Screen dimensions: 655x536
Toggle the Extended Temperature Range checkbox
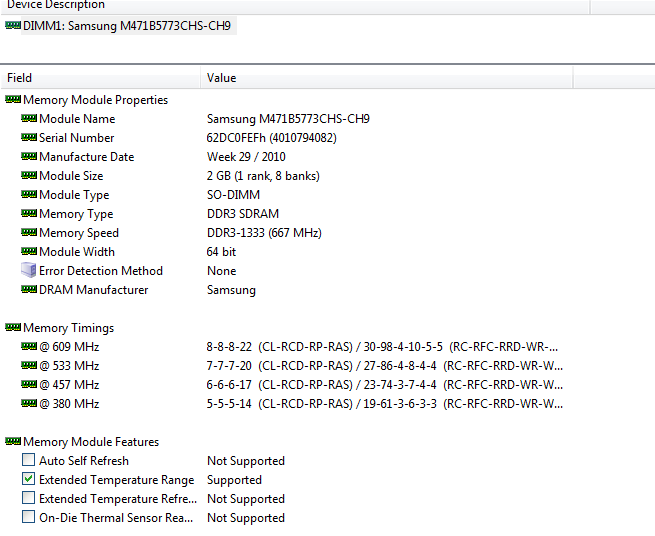(x=28, y=479)
